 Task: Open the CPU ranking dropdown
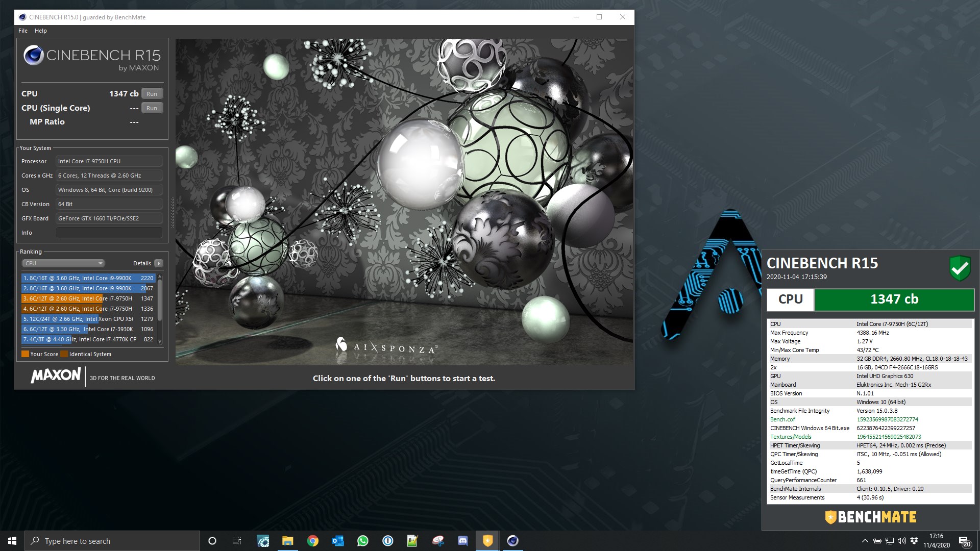click(63, 263)
